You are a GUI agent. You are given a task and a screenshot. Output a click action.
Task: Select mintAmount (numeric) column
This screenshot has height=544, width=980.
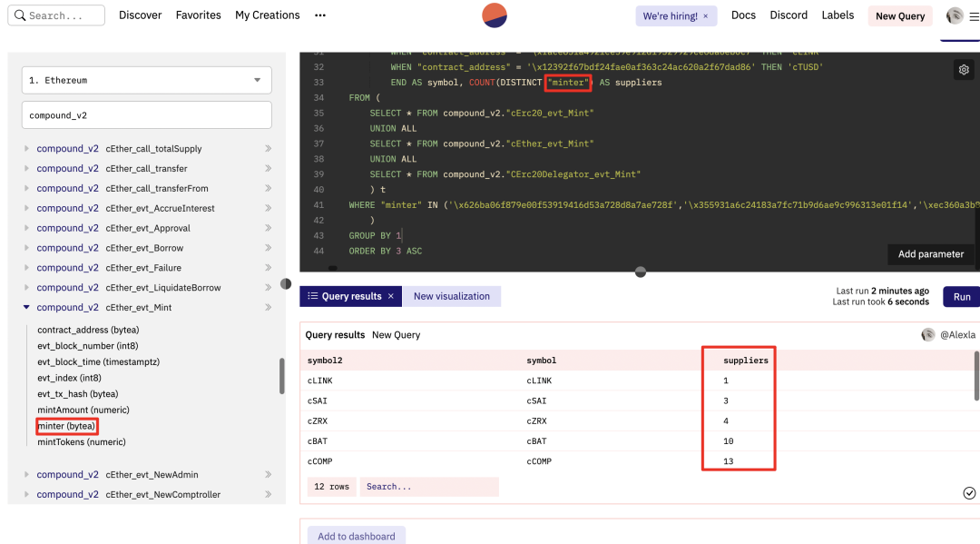(83, 410)
